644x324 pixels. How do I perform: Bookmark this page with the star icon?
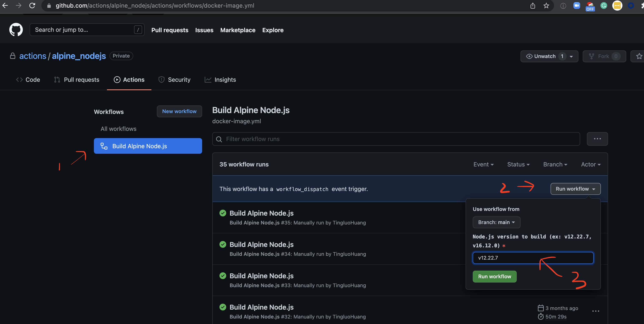[x=546, y=6]
